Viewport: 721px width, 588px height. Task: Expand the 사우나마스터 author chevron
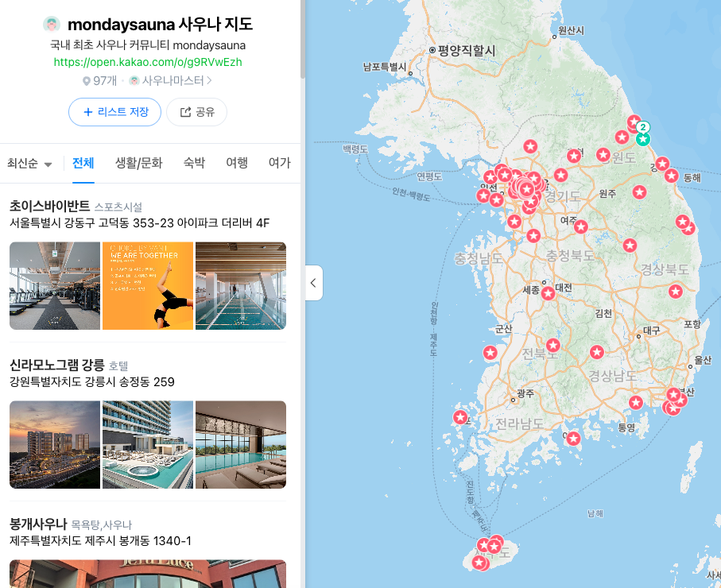point(209,80)
